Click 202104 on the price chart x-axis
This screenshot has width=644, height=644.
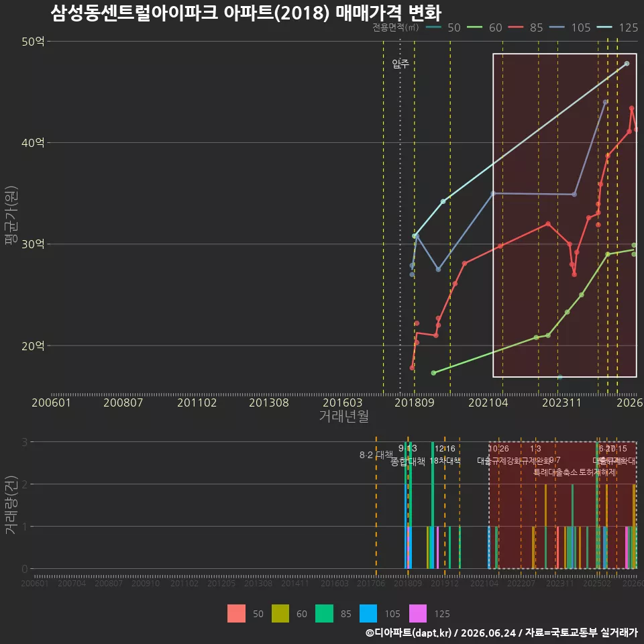click(x=488, y=402)
